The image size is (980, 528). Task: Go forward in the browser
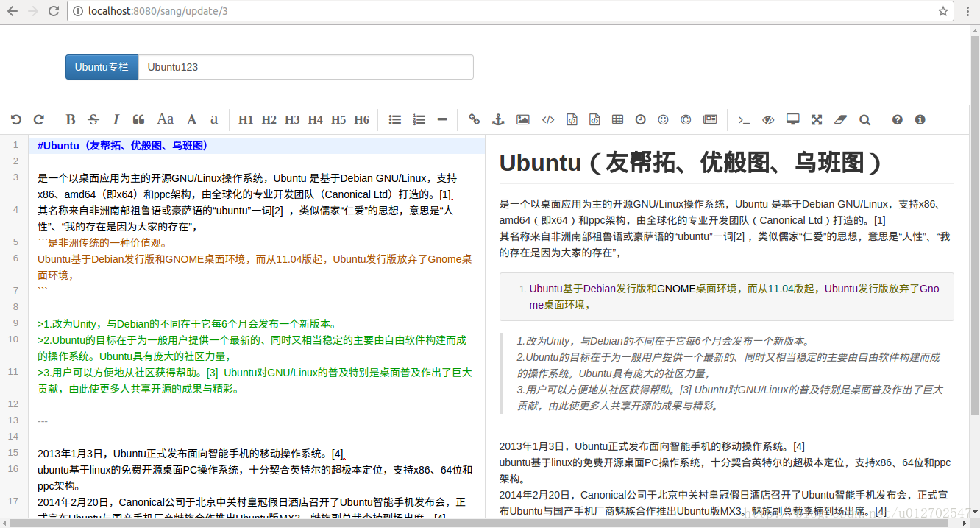(33, 11)
